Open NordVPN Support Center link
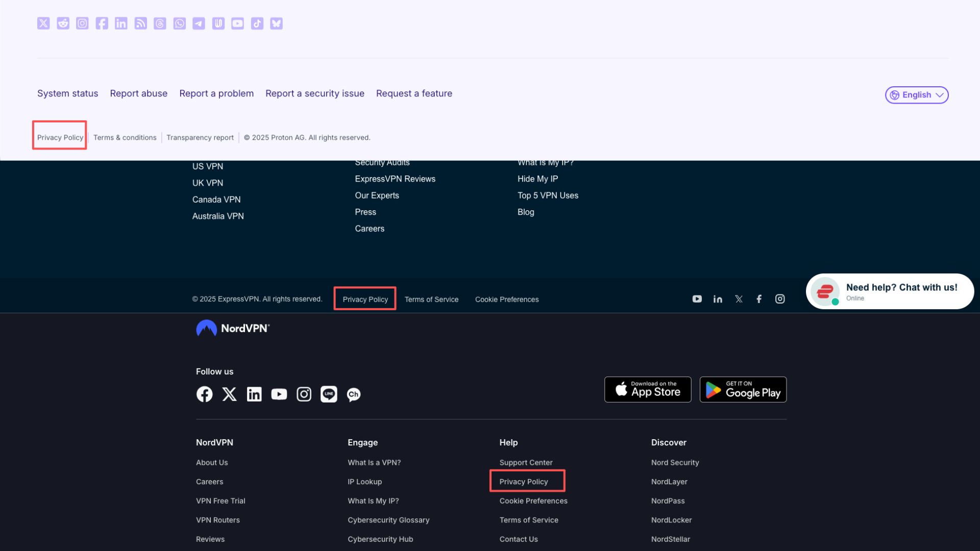 tap(526, 463)
